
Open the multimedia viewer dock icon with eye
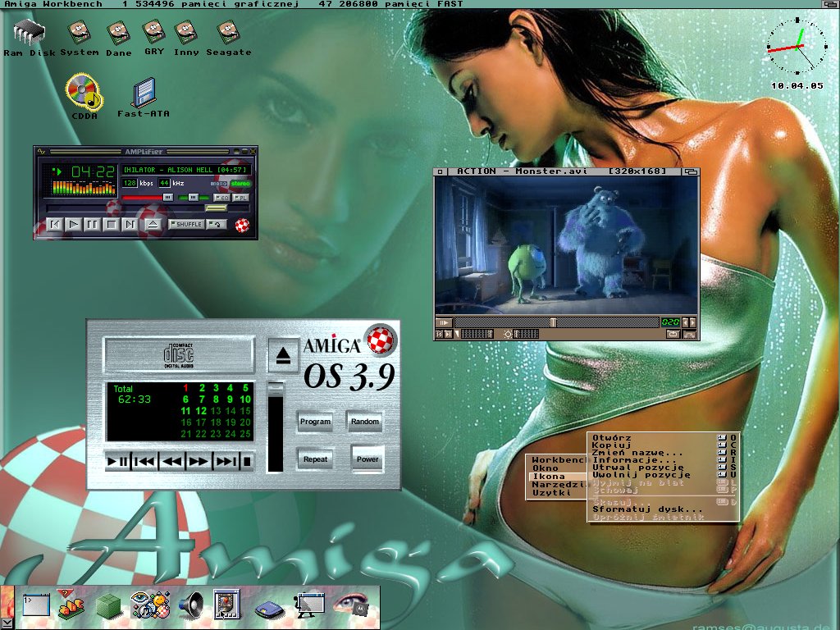(x=151, y=605)
